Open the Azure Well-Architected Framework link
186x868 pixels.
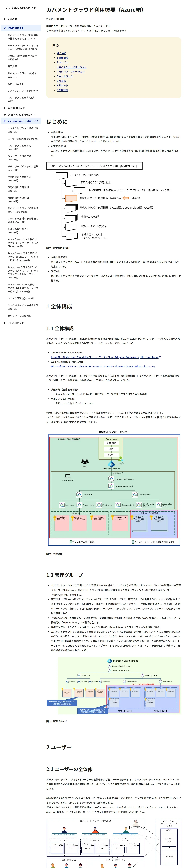pos(102,367)
